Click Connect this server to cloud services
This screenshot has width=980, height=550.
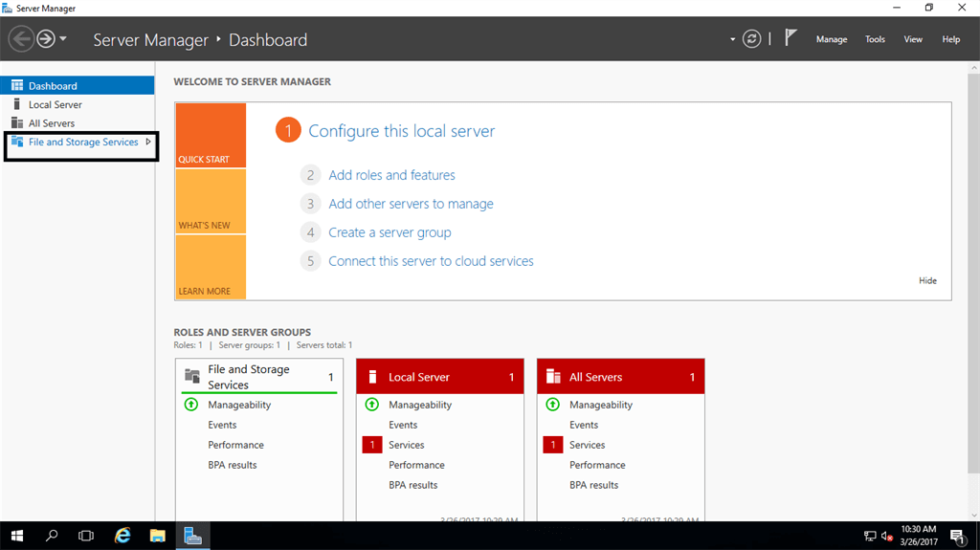[431, 261]
